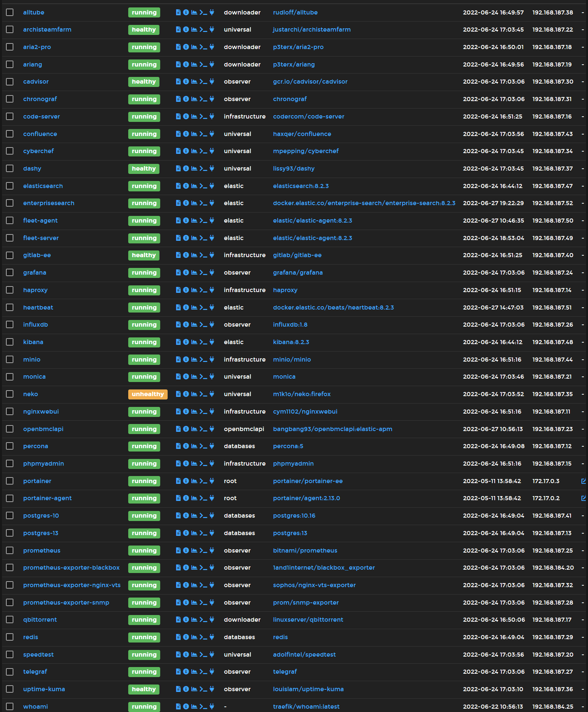Open console icon for ariang container
Viewport: 588px width, 712px height.
203,64
